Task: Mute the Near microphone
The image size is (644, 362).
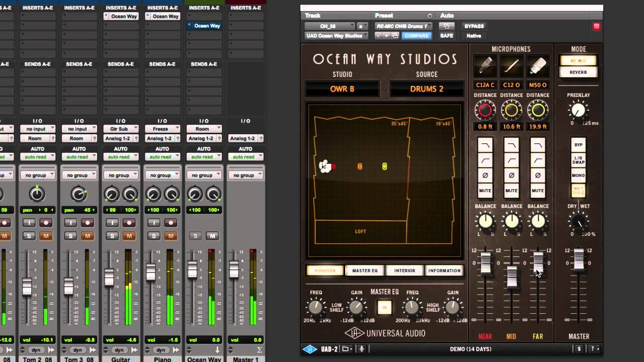Action: click(x=486, y=191)
